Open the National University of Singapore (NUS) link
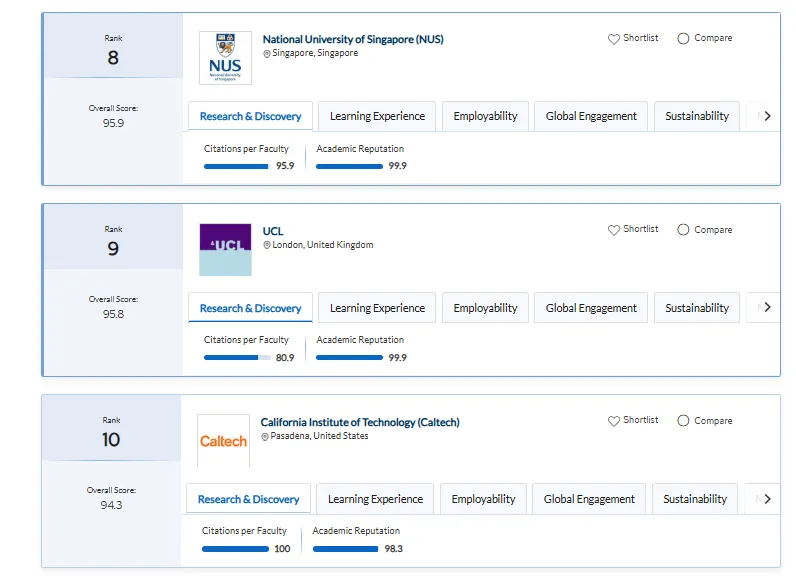This screenshot has width=796, height=582. pyautogui.click(x=353, y=40)
